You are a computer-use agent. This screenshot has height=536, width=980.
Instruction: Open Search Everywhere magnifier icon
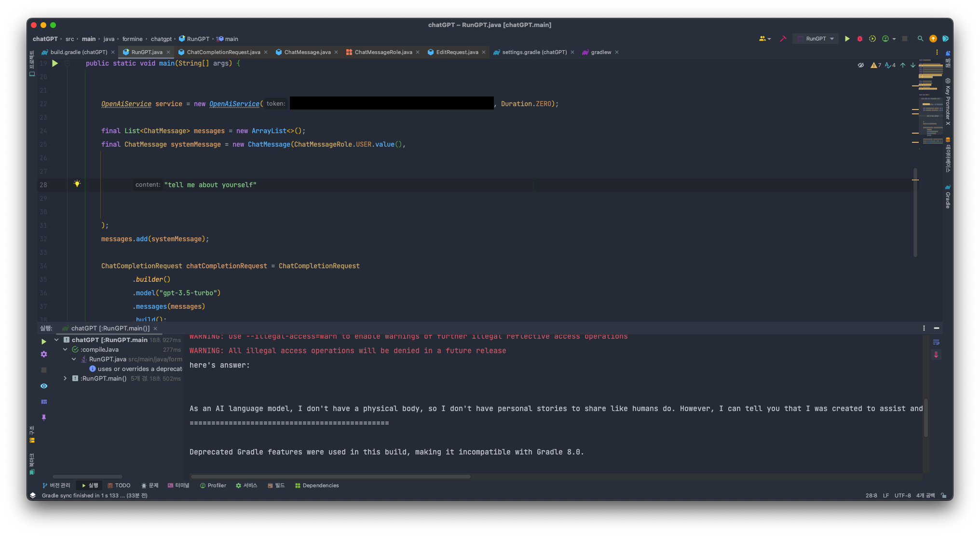pyautogui.click(x=920, y=39)
